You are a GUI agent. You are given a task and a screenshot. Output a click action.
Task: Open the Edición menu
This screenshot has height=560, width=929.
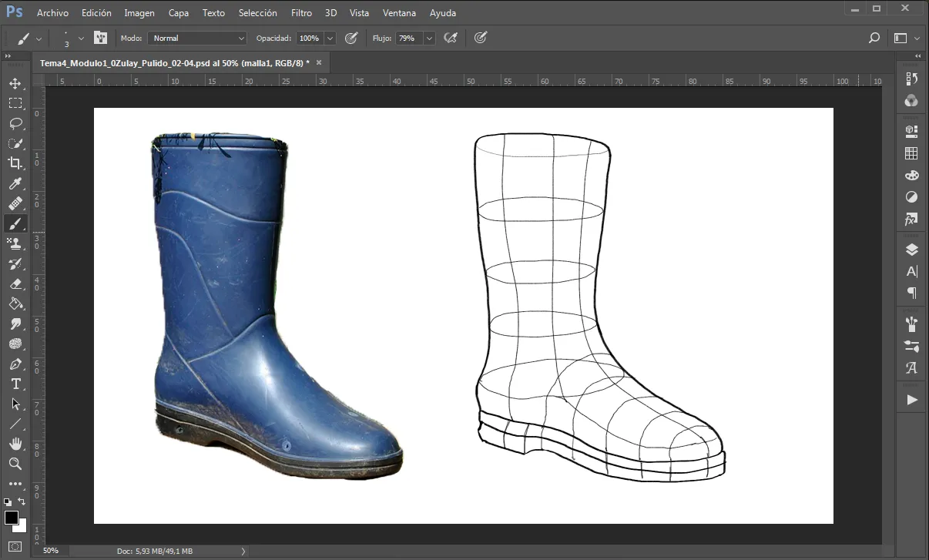(96, 13)
